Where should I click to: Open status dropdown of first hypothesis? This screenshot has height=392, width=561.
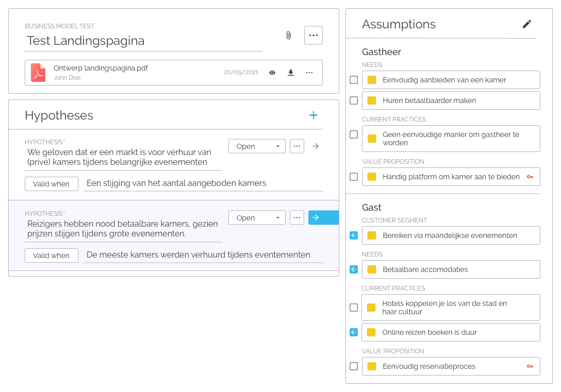click(257, 146)
